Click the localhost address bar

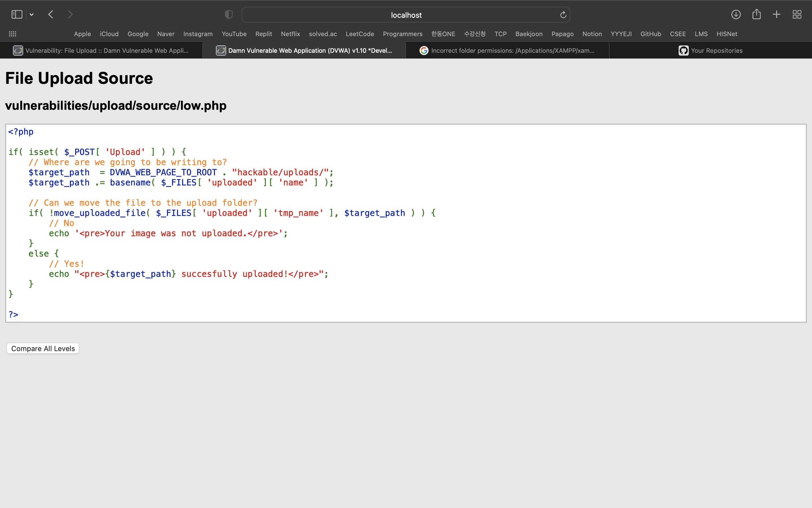coord(406,15)
